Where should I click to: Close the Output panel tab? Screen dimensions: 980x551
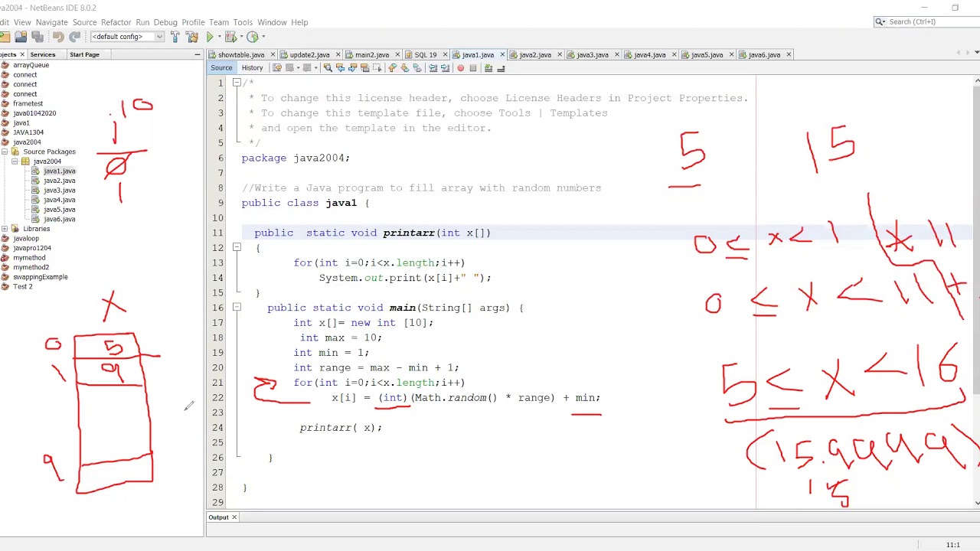click(234, 517)
